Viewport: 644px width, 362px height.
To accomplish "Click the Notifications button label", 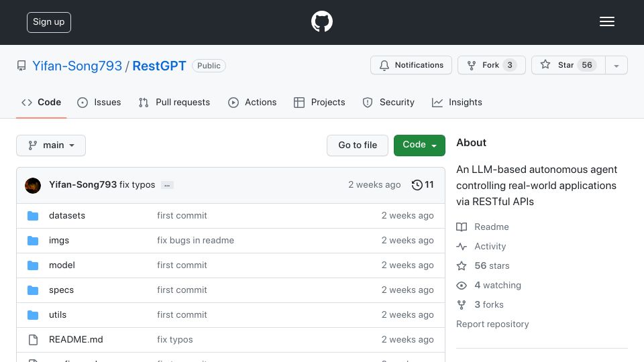I will (x=419, y=65).
